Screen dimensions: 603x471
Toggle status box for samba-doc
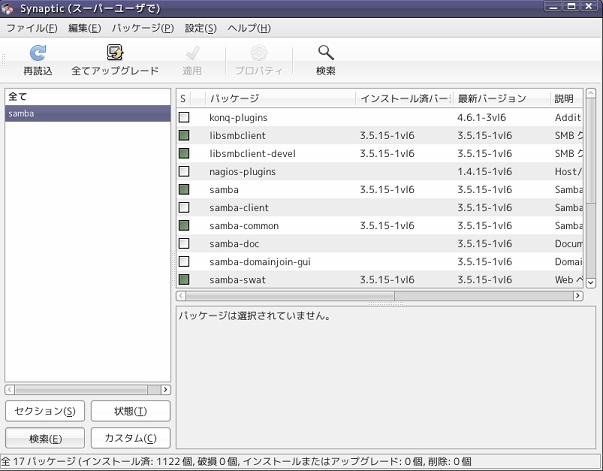[x=184, y=244]
